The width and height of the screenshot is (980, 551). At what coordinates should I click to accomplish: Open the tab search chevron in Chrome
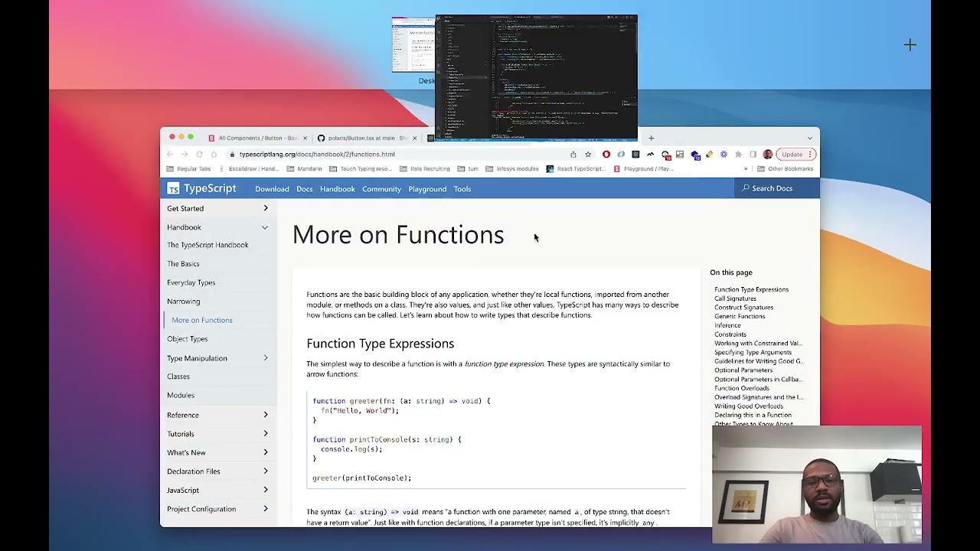click(x=809, y=139)
